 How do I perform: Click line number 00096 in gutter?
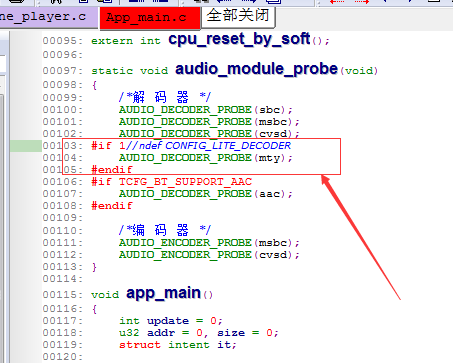tap(62, 55)
